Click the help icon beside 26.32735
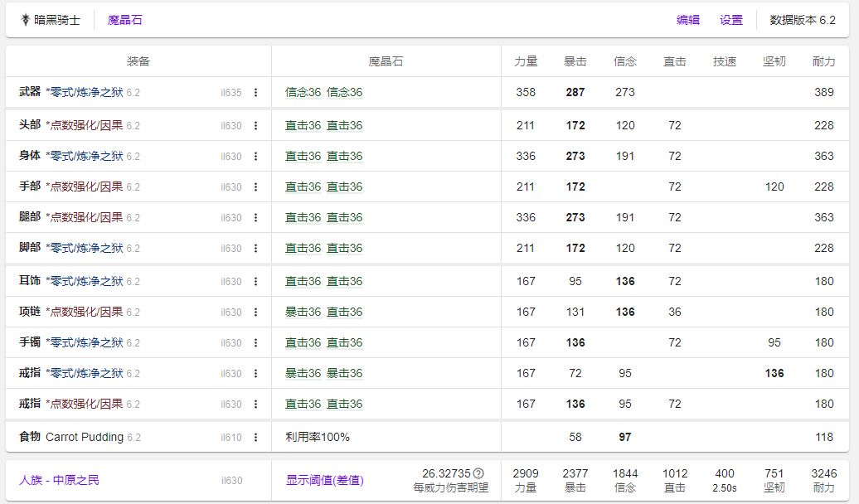This screenshot has height=504, width=859. pyautogui.click(x=478, y=473)
